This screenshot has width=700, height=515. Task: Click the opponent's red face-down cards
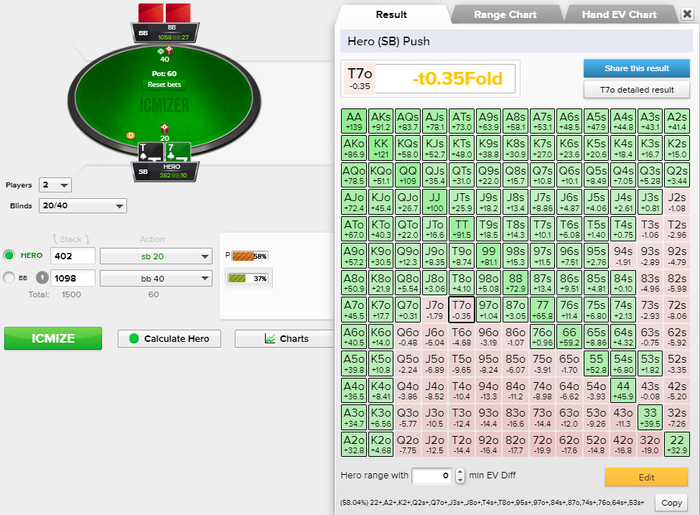(x=165, y=13)
